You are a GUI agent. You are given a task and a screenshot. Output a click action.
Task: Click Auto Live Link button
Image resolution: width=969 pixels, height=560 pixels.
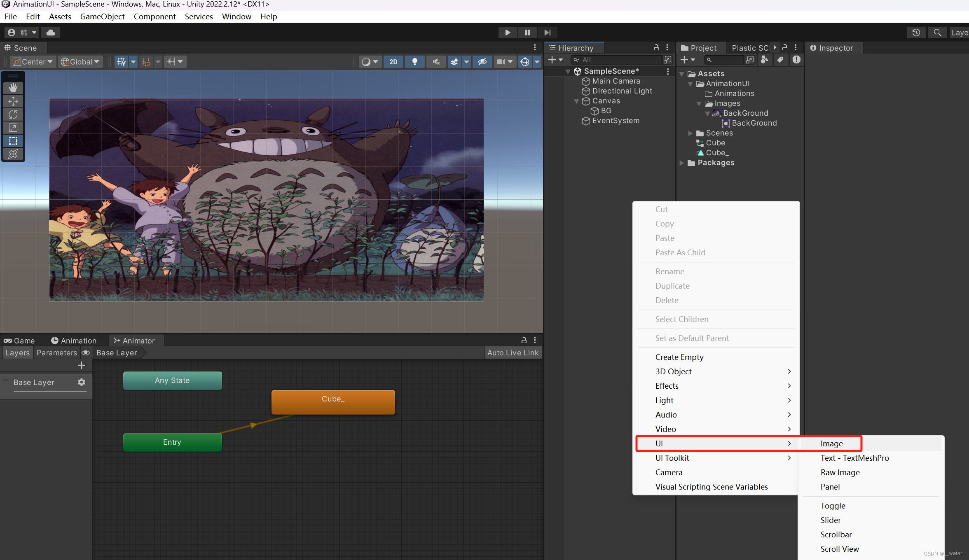tap(513, 353)
